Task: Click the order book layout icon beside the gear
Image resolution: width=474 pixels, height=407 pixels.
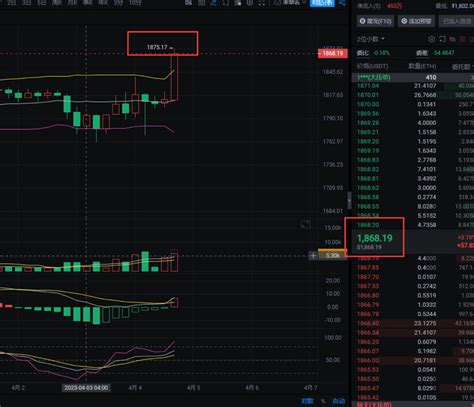Action: click(442, 39)
